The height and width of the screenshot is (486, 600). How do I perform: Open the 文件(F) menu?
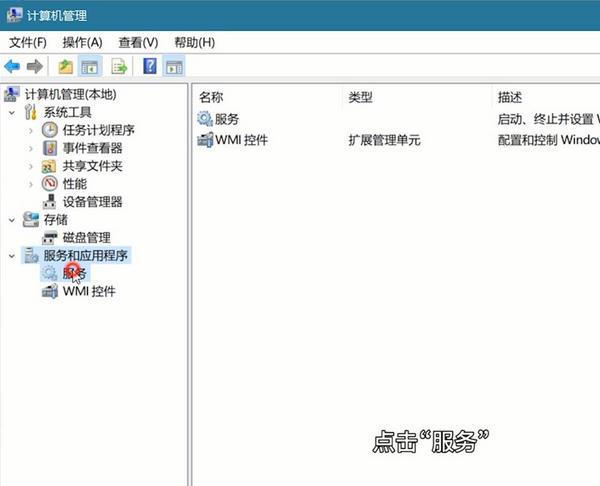tap(28, 42)
